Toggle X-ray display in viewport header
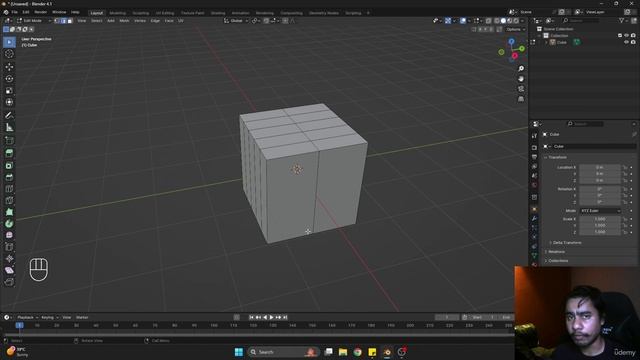The image size is (640, 360). pyautogui.click(x=489, y=20)
